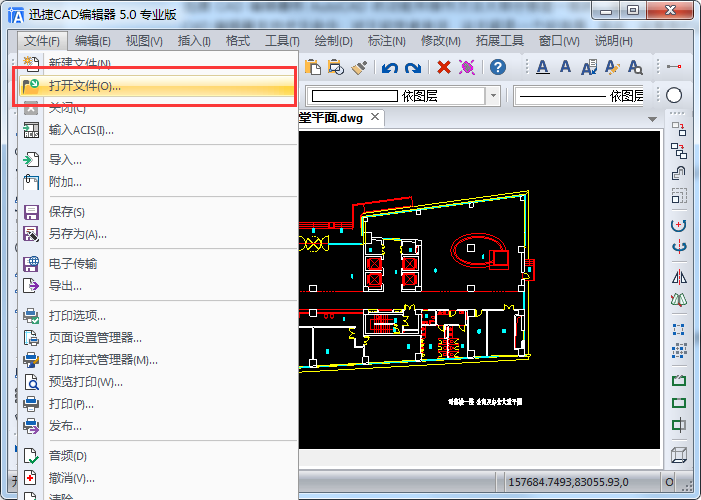Click the magnifier page icon beside 预览打印
The image size is (701, 500).
point(31,382)
